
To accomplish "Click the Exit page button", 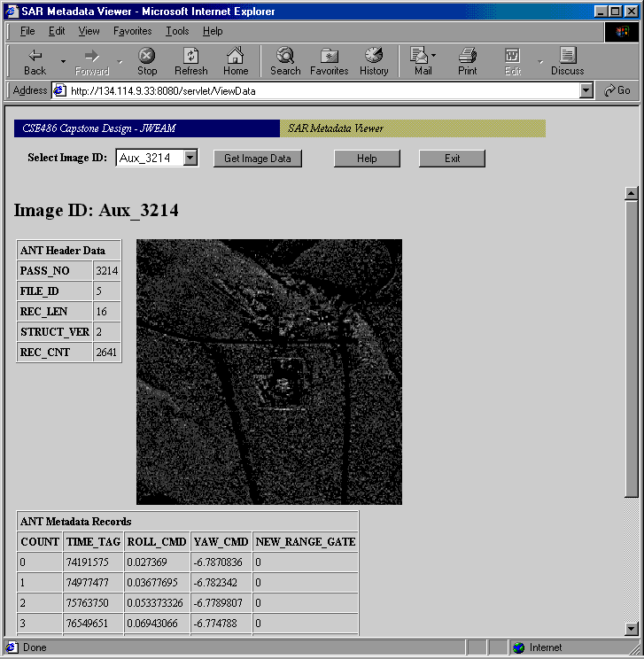I will 452,159.
